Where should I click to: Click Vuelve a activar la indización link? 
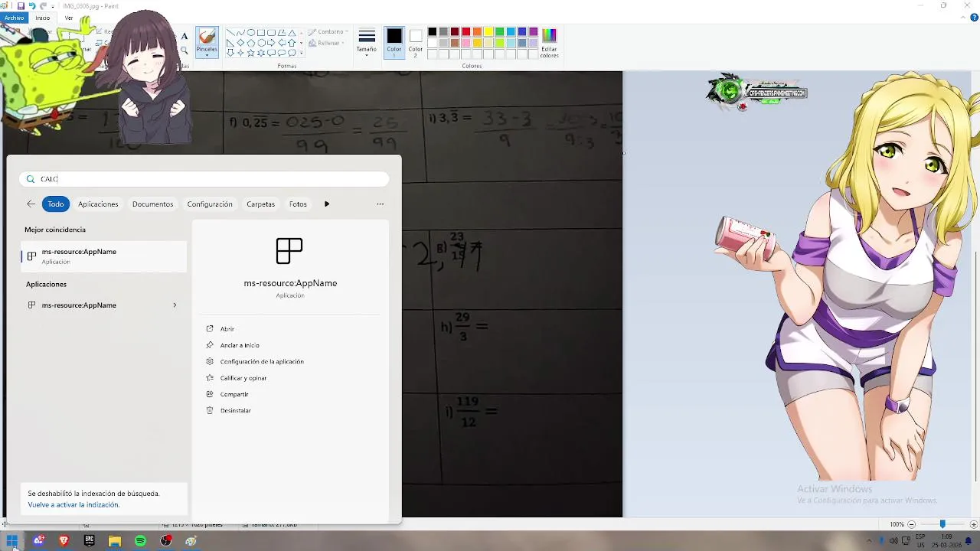tap(73, 505)
